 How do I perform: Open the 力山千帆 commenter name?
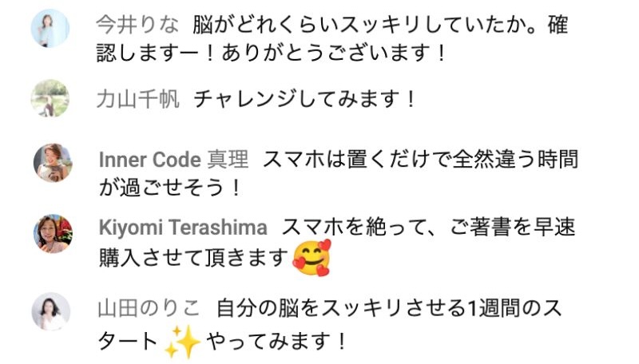click(x=137, y=99)
